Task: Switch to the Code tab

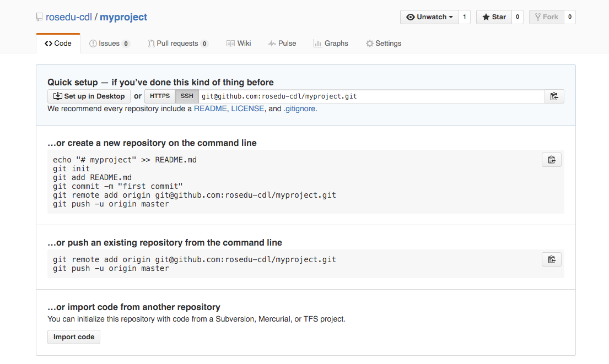Action: [x=58, y=44]
